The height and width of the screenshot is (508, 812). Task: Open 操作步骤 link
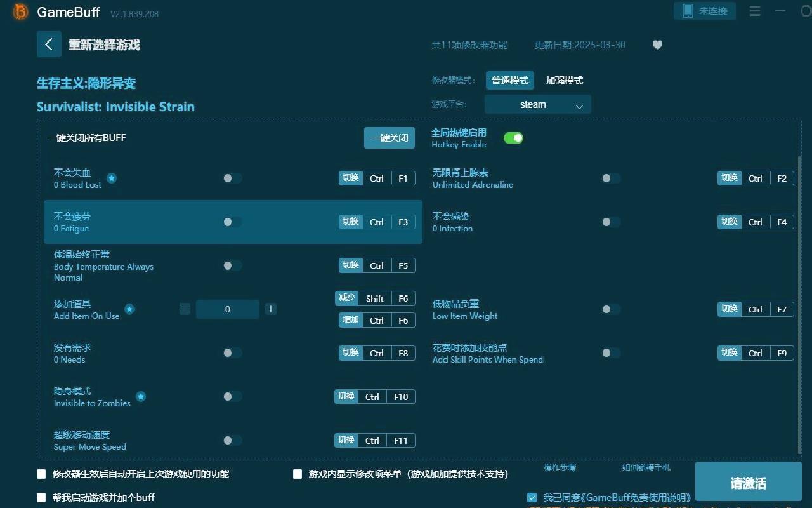560,467
